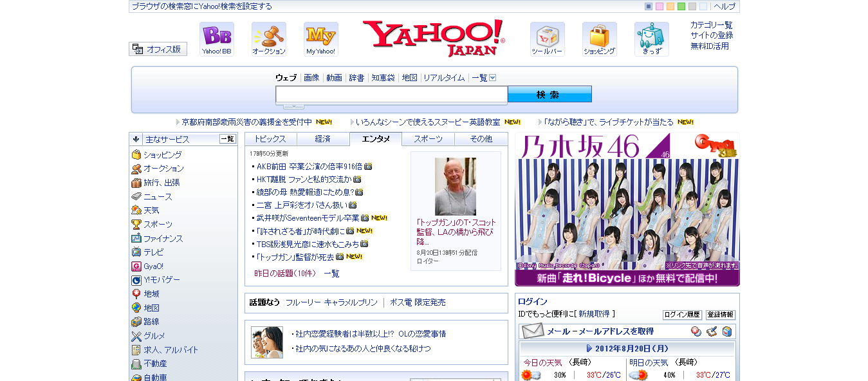Choose 知恵袋 search category
The width and height of the screenshot is (868, 381).
click(x=383, y=78)
